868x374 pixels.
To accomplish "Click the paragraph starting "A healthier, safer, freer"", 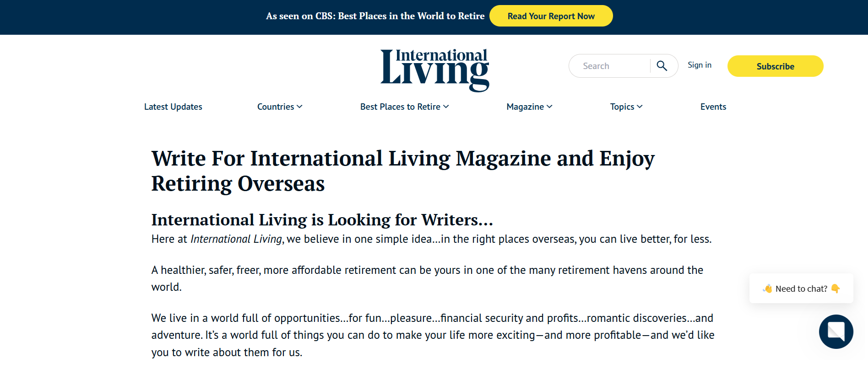I will (427, 278).
